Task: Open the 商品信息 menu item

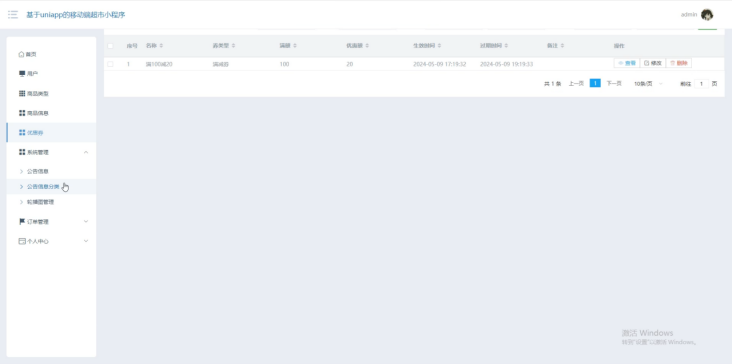Action: click(51, 113)
